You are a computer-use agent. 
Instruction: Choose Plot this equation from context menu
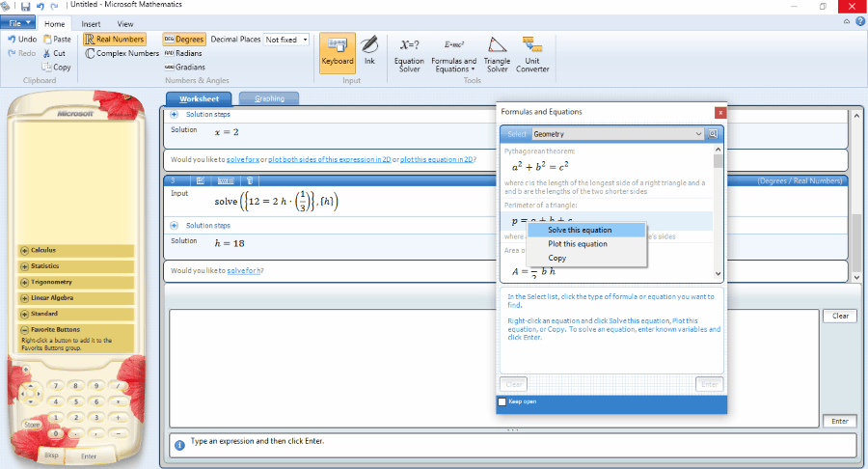[586, 243]
